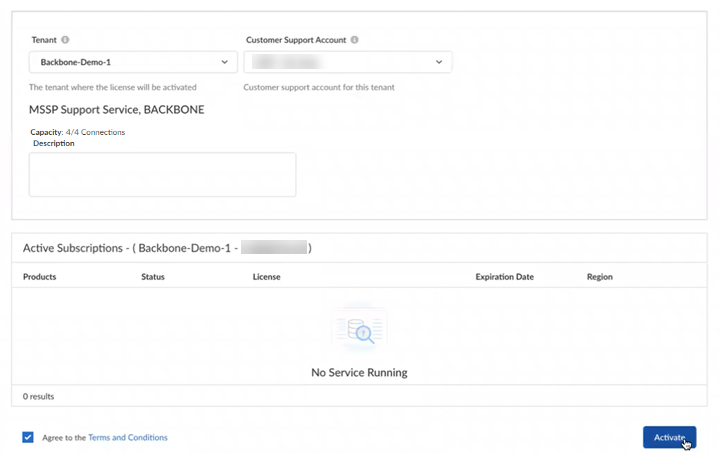This screenshot has height=454, width=720.
Task: Click the Status column header
Action: pos(153,277)
